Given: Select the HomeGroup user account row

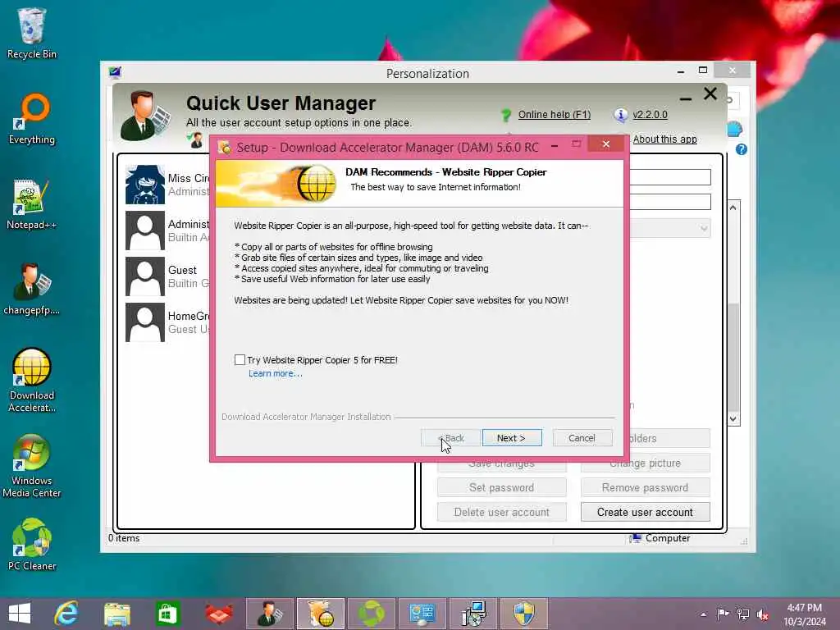Looking at the screenshot, I should [x=167, y=322].
